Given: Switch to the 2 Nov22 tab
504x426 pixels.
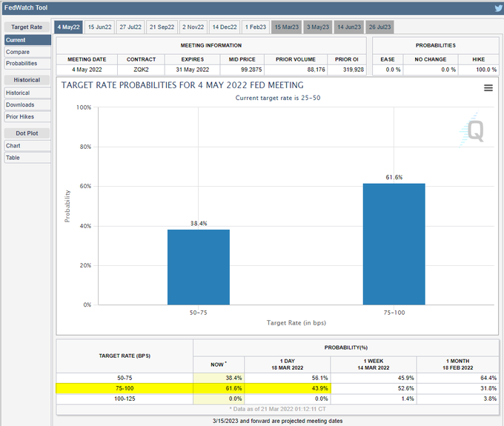Looking at the screenshot, I should [193, 27].
